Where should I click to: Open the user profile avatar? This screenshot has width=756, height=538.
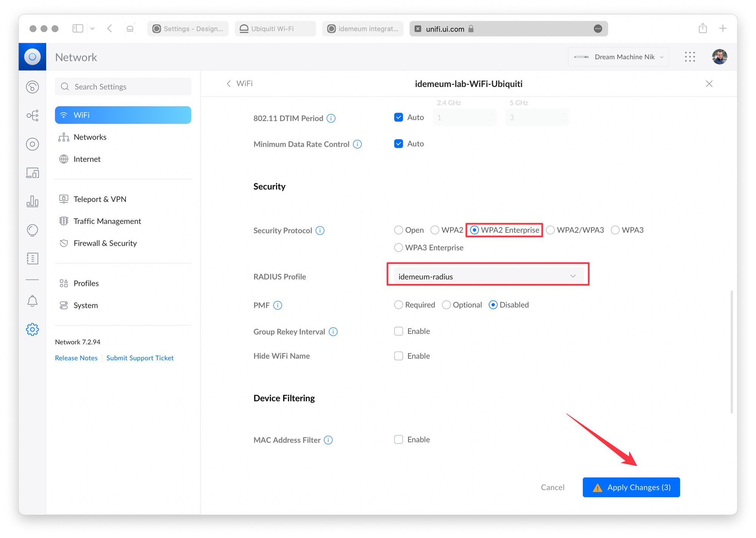pyautogui.click(x=719, y=57)
